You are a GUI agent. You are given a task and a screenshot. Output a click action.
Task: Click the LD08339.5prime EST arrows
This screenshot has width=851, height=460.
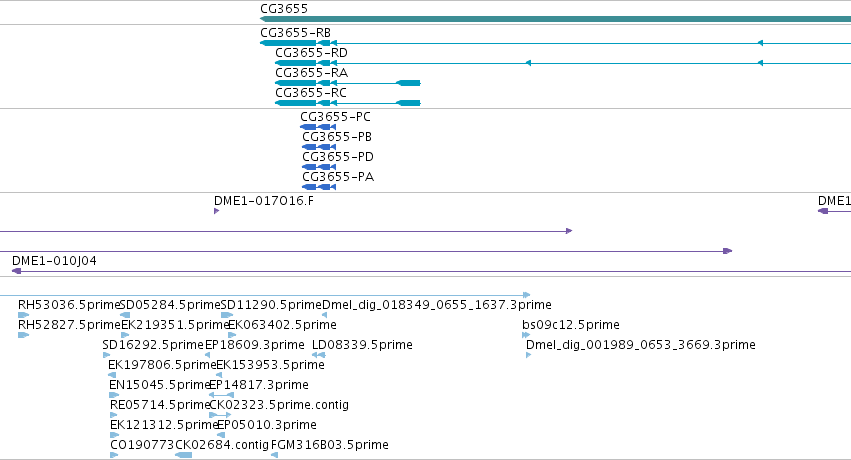pyautogui.click(x=319, y=355)
